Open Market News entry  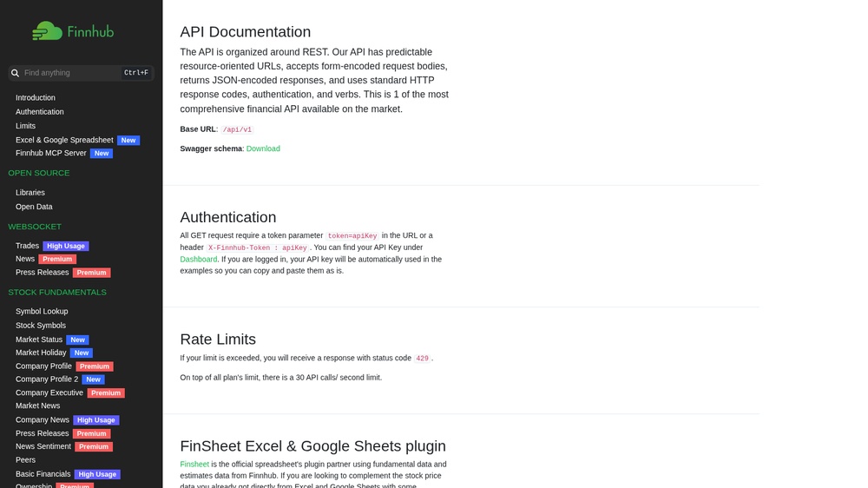[37, 406]
